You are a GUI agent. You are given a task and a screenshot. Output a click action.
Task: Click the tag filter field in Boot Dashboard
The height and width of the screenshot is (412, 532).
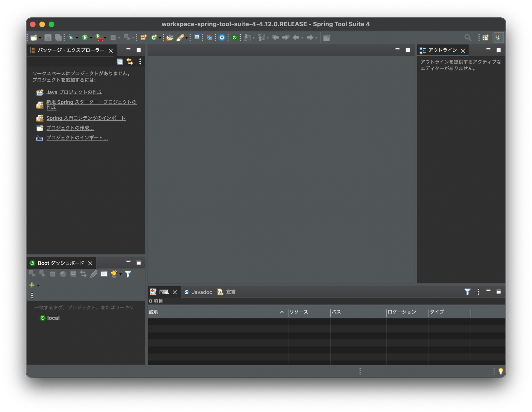tap(86, 307)
